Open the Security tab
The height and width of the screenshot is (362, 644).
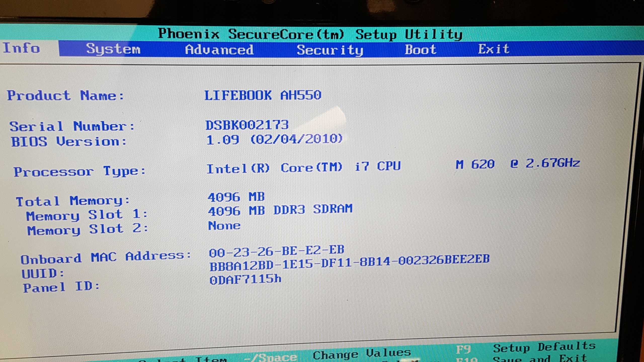(330, 50)
